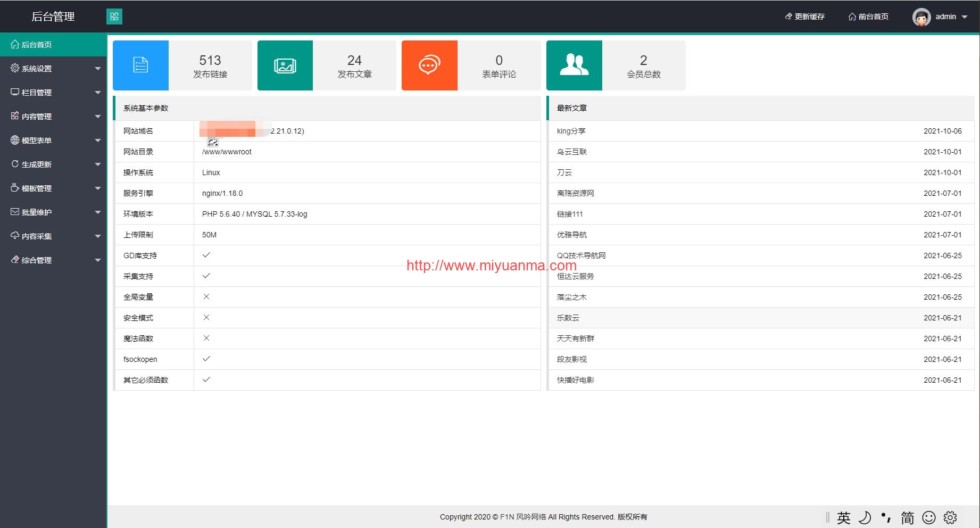Viewport: 980px width, 528px height.
Task: Open the 综合管理 menu label
Action: tap(37, 260)
